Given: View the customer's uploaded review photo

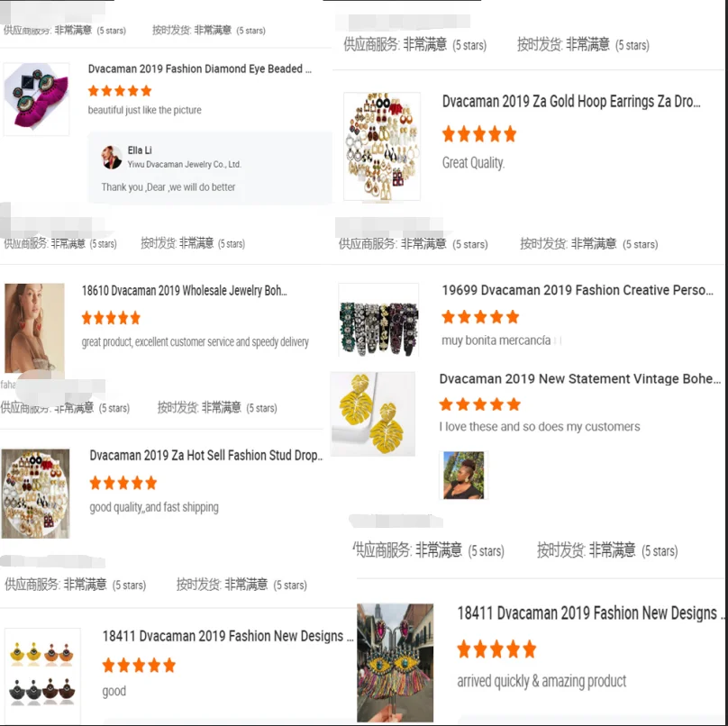Looking at the screenshot, I should pyautogui.click(x=463, y=475).
